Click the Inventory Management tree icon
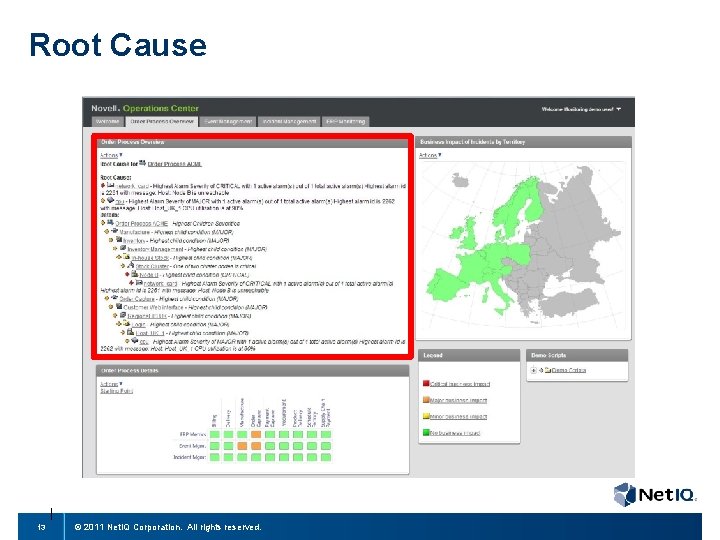 [x=123, y=248]
